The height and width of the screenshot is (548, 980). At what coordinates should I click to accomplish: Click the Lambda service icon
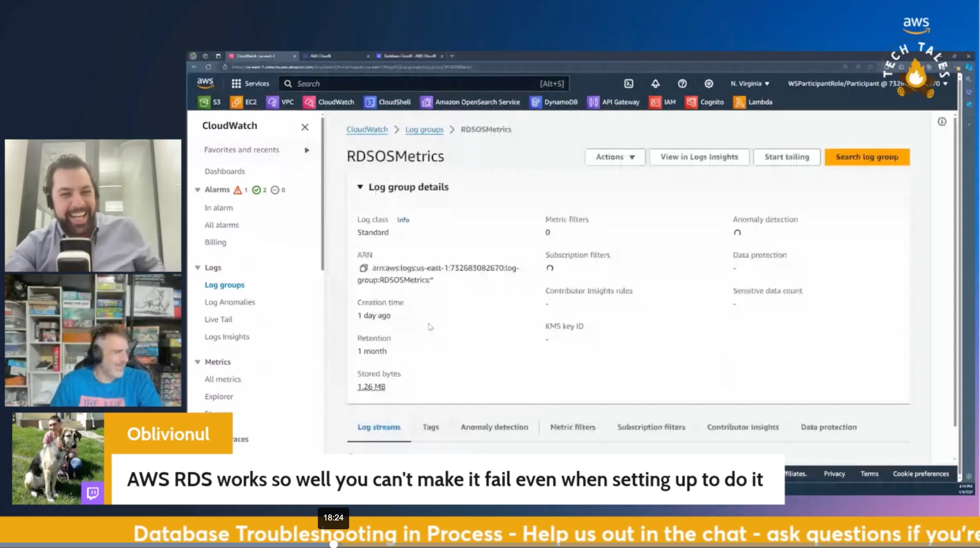(x=738, y=102)
